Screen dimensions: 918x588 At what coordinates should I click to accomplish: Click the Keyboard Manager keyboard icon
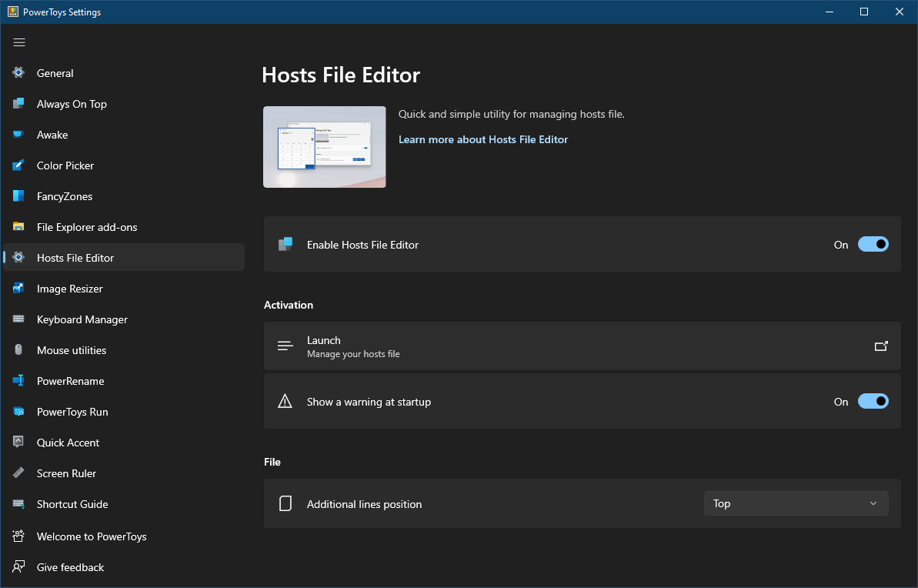[x=19, y=319]
